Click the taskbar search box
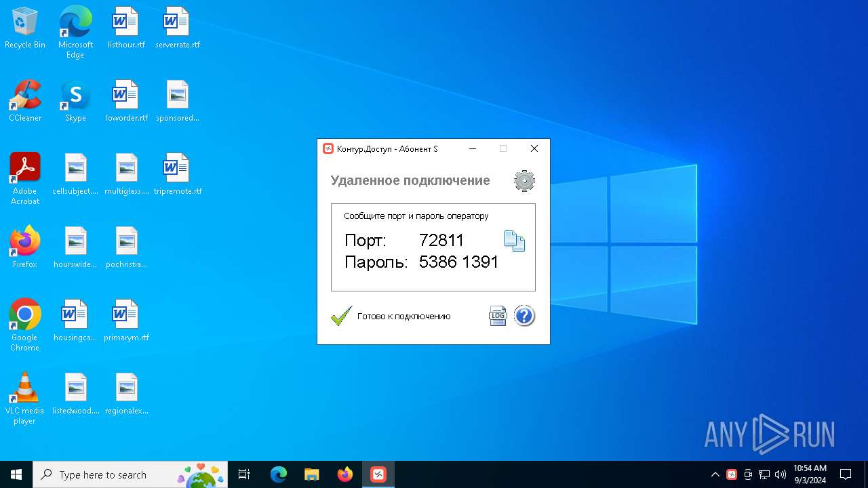Image resolution: width=868 pixels, height=488 pixels. tap(130, 474)
